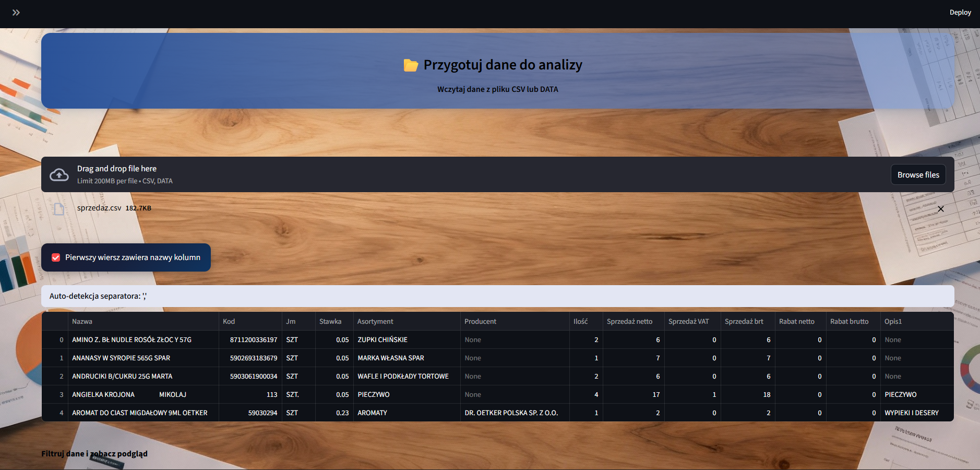Click the 0.23 Stawka cell

pyautogui.click(x=334, y=413)
